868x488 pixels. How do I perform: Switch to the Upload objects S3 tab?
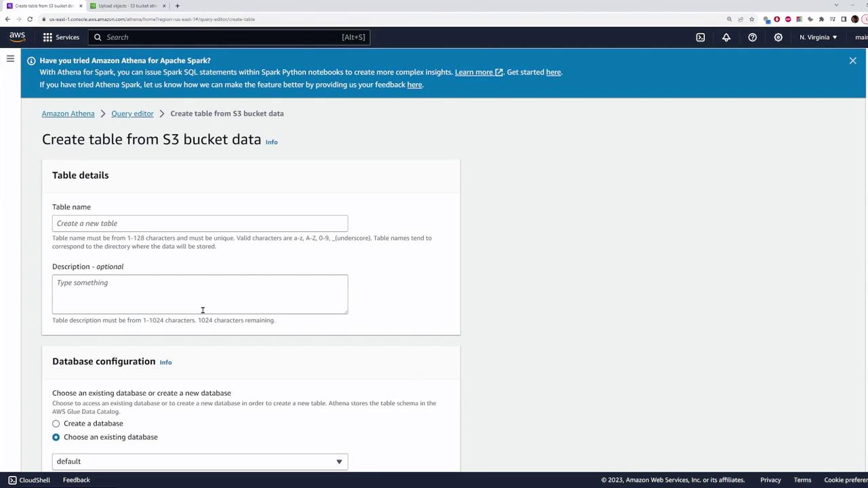127,6
